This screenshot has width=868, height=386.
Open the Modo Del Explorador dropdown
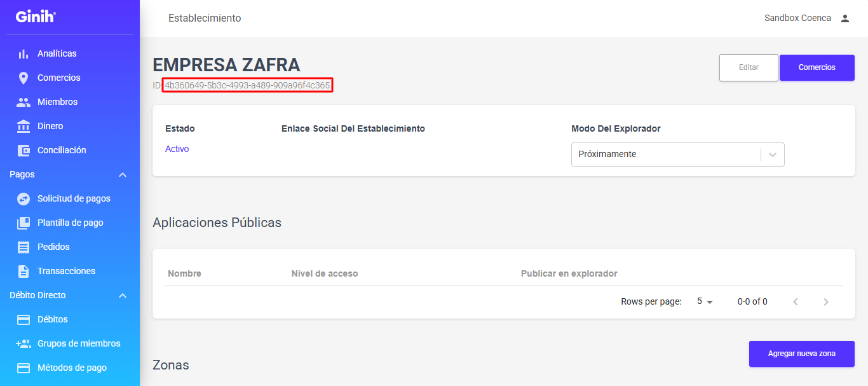pos(678,155)
